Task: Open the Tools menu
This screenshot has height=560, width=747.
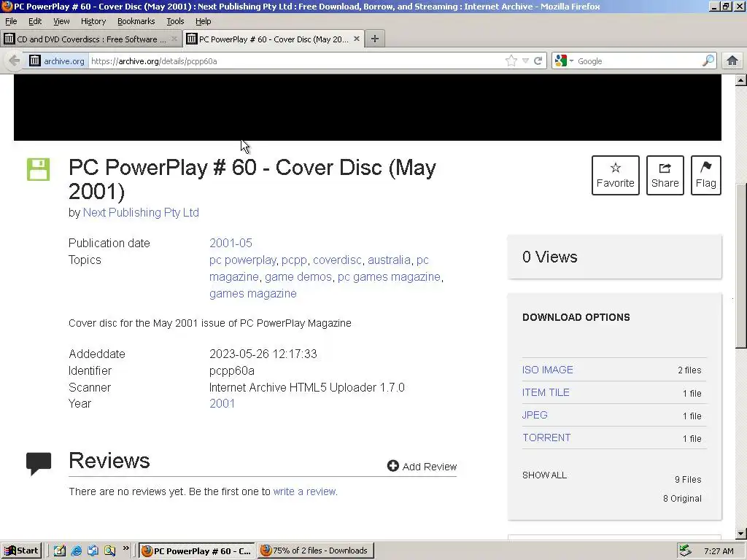Action: pos(175,21)
